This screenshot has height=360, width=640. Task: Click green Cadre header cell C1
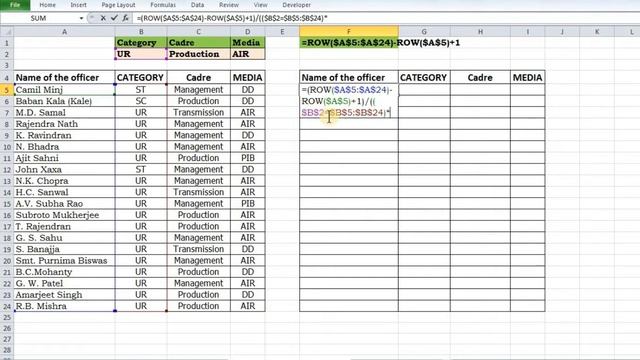(x=198, y=42)
